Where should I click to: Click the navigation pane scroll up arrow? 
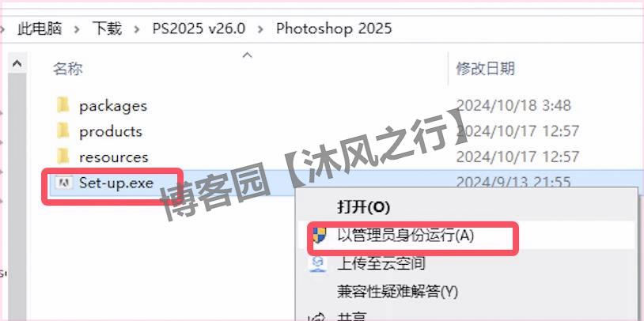point(17,64)
